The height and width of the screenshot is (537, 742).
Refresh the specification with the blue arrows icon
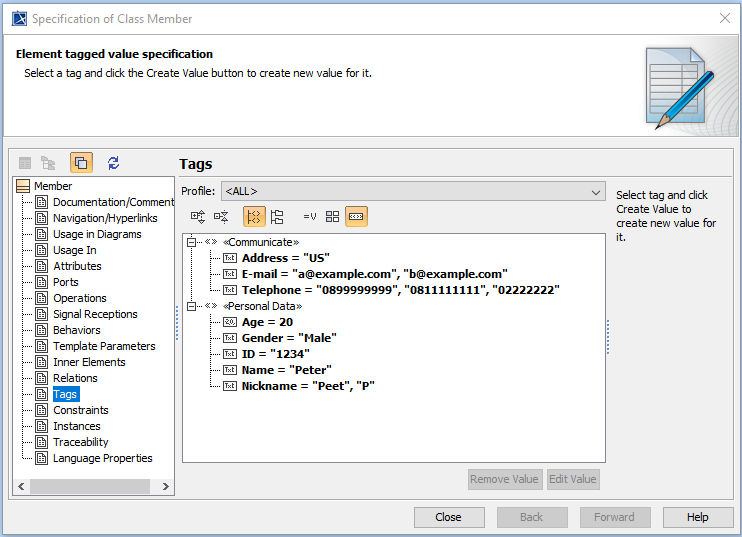113,163
